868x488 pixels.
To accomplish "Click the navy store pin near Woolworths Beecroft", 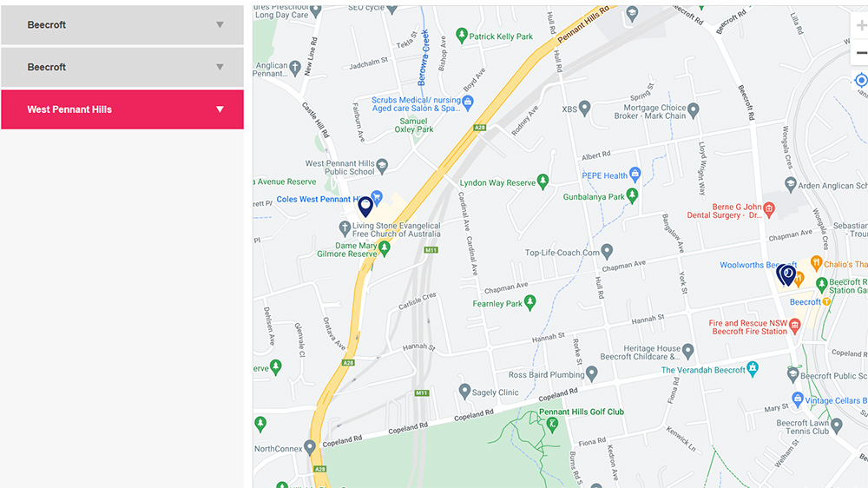I will (x=786, y=275).
